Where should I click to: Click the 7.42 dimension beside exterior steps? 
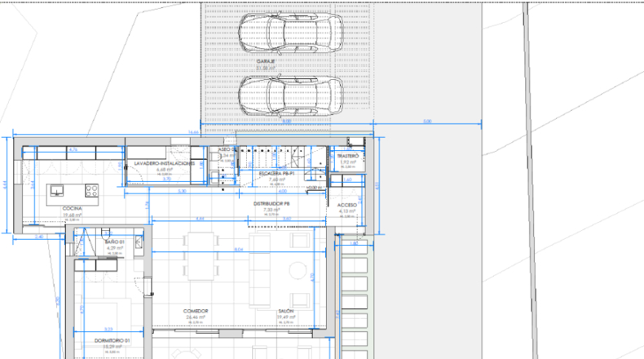click(337, 314)
